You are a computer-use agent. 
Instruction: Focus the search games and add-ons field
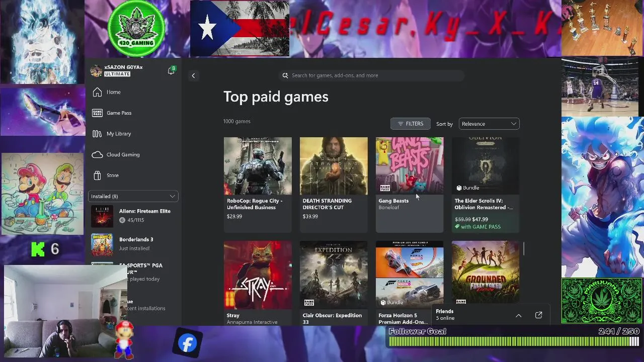coord(372,75)
